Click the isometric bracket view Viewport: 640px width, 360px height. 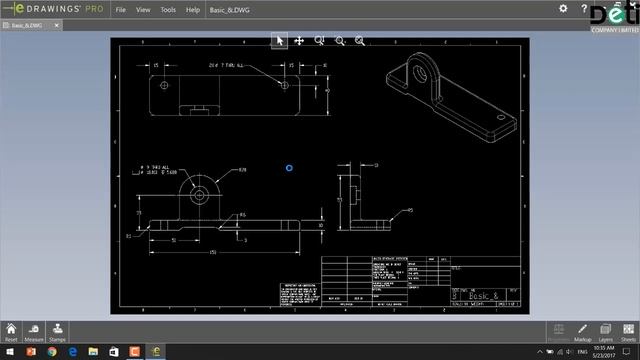coord(452,98)
